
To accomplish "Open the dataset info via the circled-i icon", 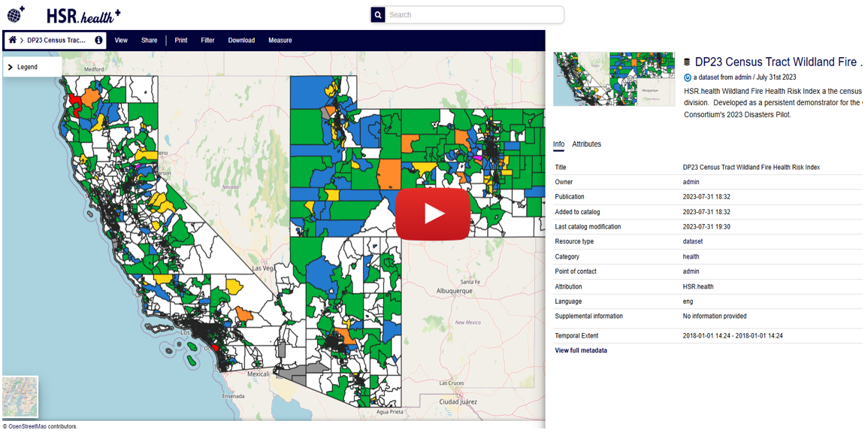I will [98, 40].
